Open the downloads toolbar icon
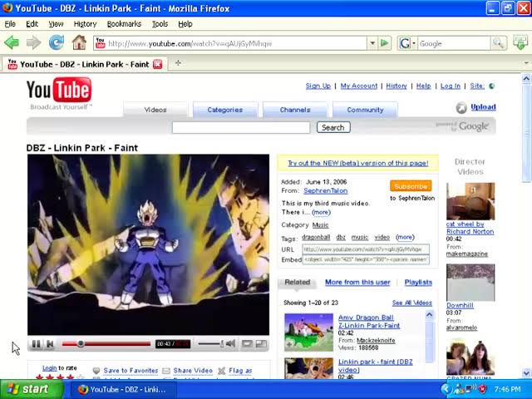The image size is (532, 399). pyautogui.click(x=520, y=42)
